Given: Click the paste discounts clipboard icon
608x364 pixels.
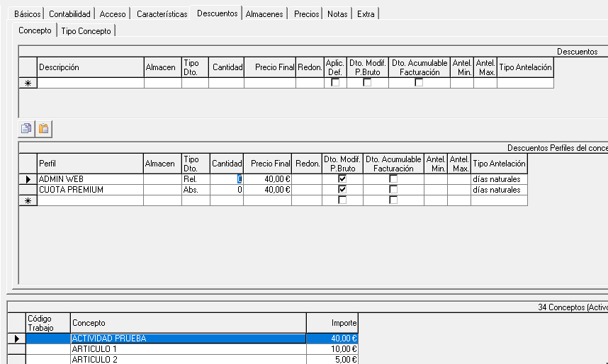Looking at the screenshot, I should [44, 128].
